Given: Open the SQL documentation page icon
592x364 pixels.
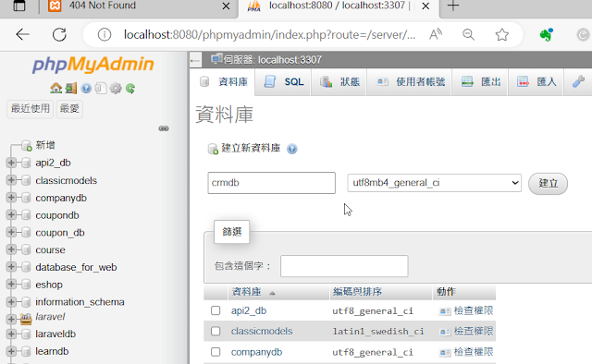Looking at the screenshot, I should point(101,89).
